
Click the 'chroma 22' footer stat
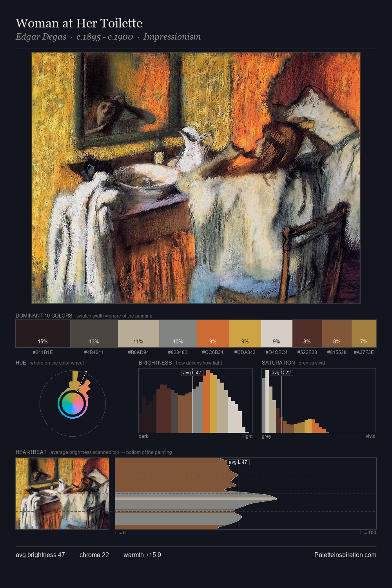(94, 555)
